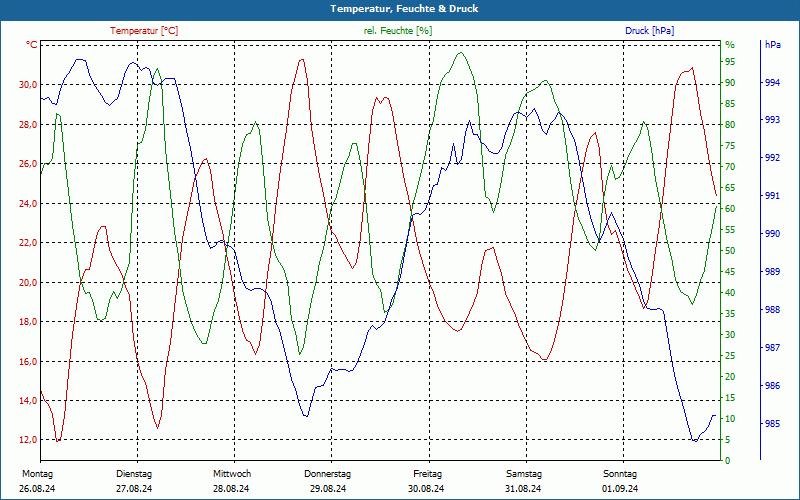The width and height of the screenshot is (800, 500).
Task: Click the '°C' axis unit label
Action: [x=31, y=45]
